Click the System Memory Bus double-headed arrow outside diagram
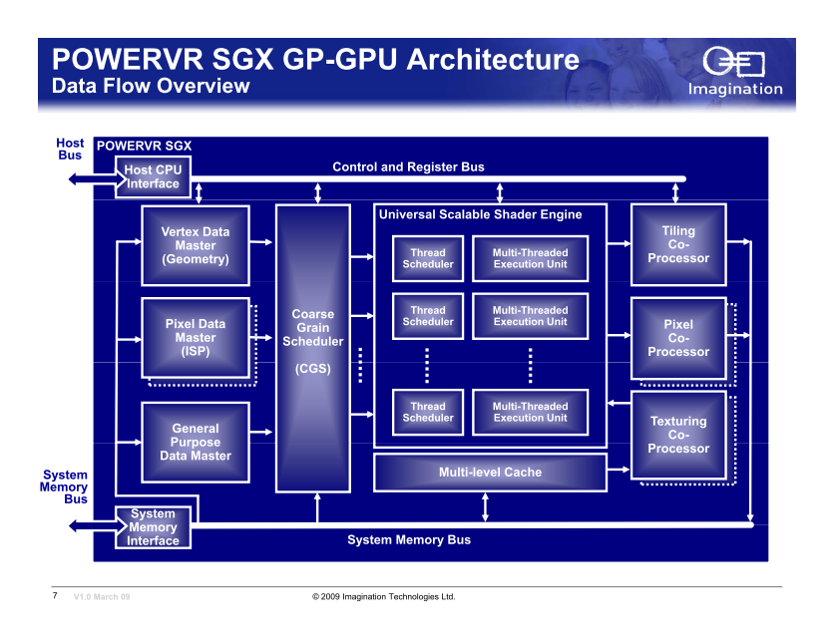 coord(98,525)
